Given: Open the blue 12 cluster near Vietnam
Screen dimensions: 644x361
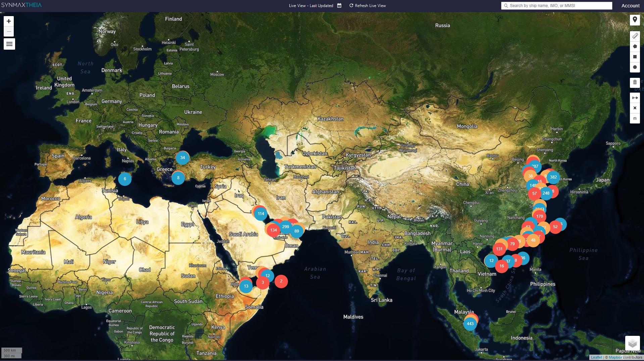Looking at the screenshot, I should click(491, 261).
